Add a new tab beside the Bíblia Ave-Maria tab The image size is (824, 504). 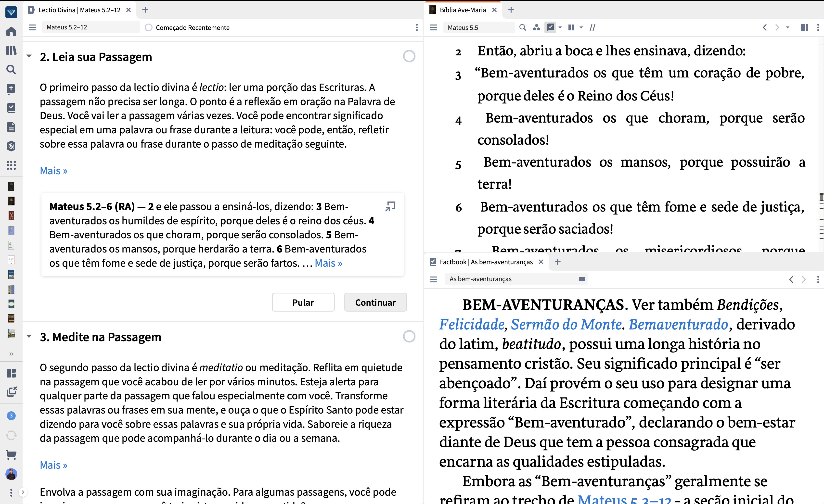coord(511,10)
